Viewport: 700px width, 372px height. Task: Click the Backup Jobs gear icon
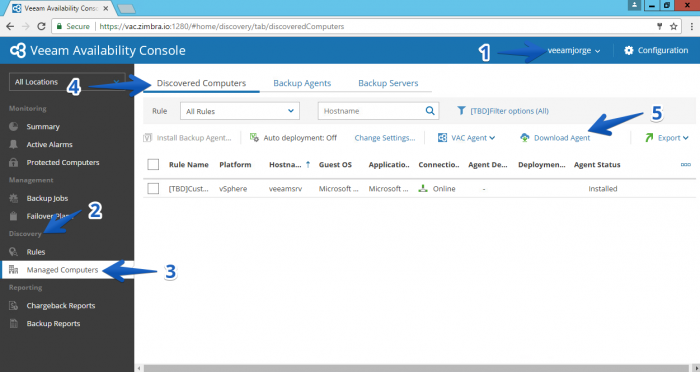14,198
